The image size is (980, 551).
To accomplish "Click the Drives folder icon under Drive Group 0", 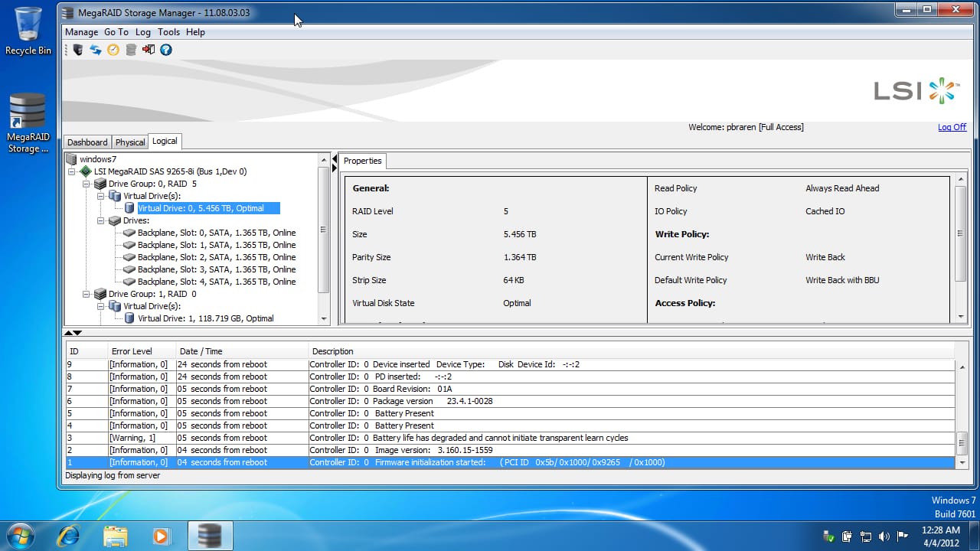I will click(x=115, y=220).
